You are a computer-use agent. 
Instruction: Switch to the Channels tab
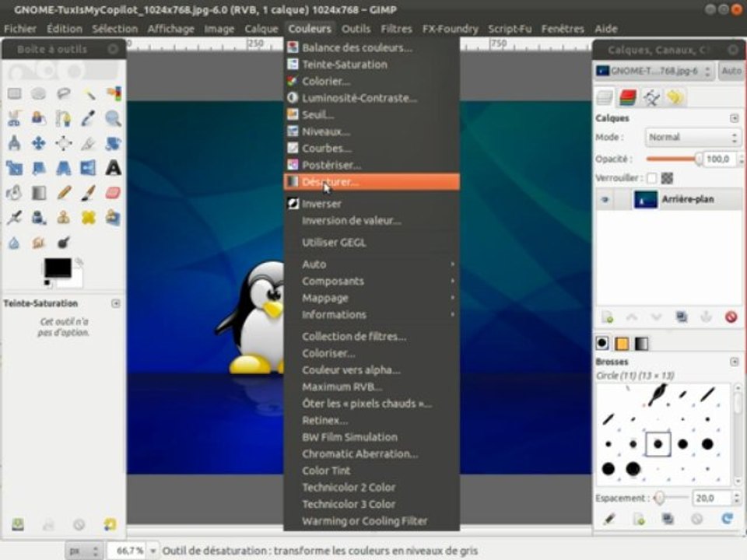[x=629, y=97]
